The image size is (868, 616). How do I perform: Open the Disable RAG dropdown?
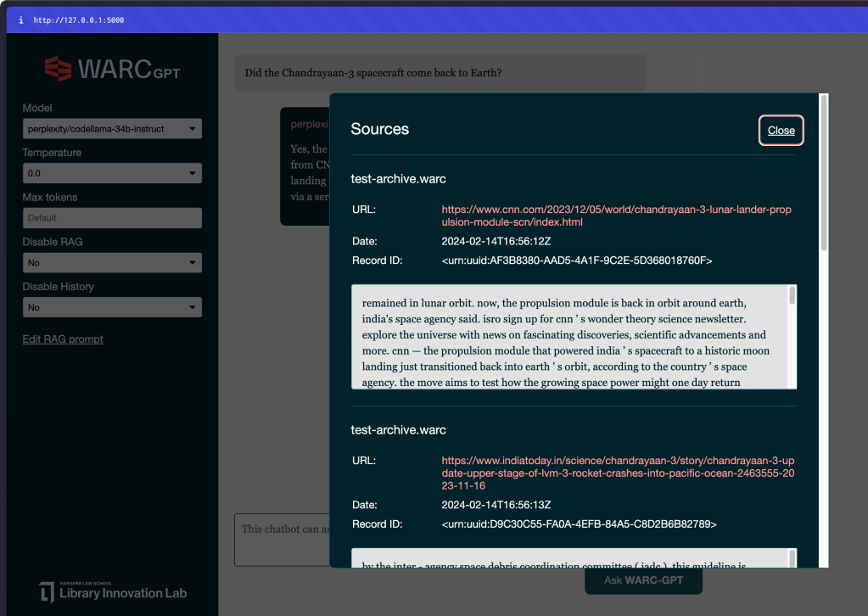[x=112, y=263]
